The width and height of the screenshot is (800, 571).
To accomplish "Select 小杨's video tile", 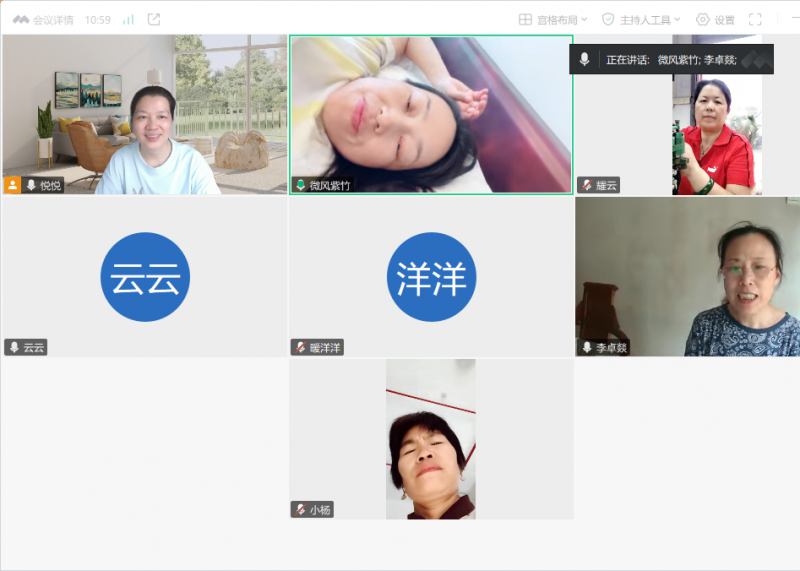I will pyautogui.click(x=431, y=438).
